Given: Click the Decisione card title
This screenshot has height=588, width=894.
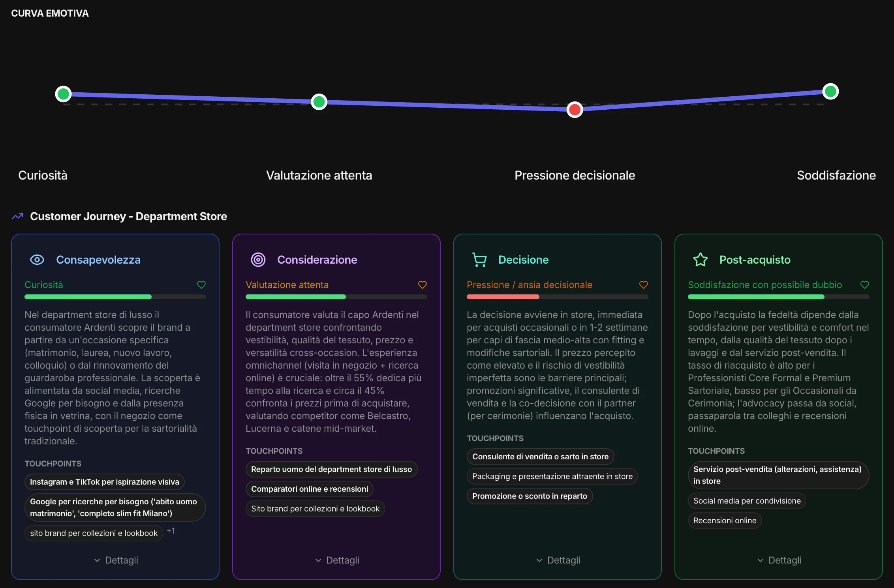Looking at the screenshot, I should coord(524,260).
